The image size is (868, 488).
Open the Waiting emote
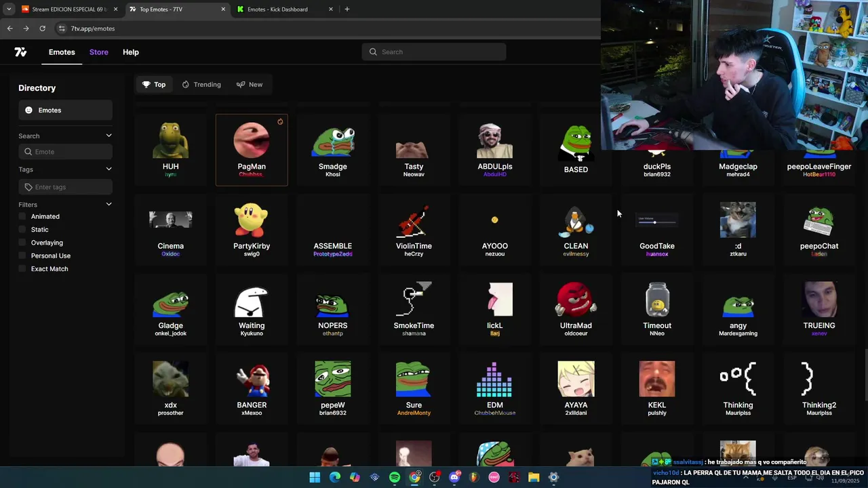click(x=252, y=309)
